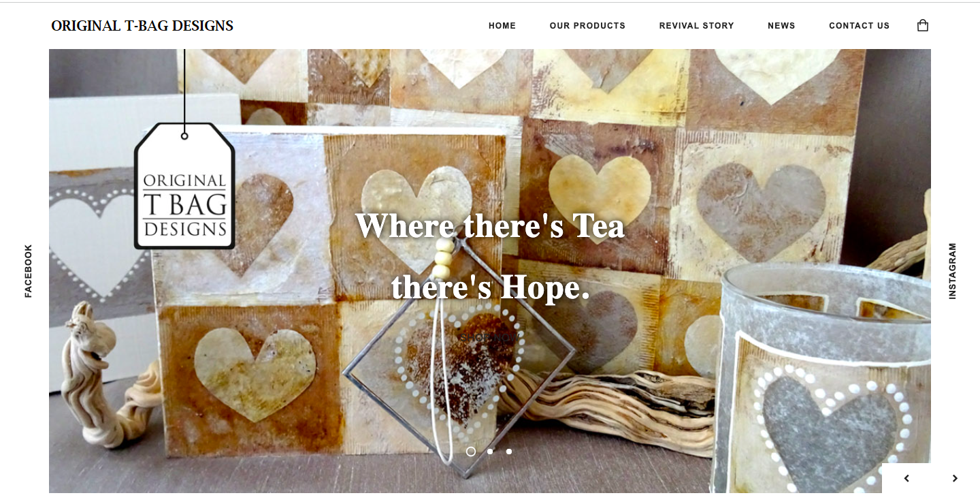
Task: Open the Our Products menu
Action: click(x=587, y=26)
